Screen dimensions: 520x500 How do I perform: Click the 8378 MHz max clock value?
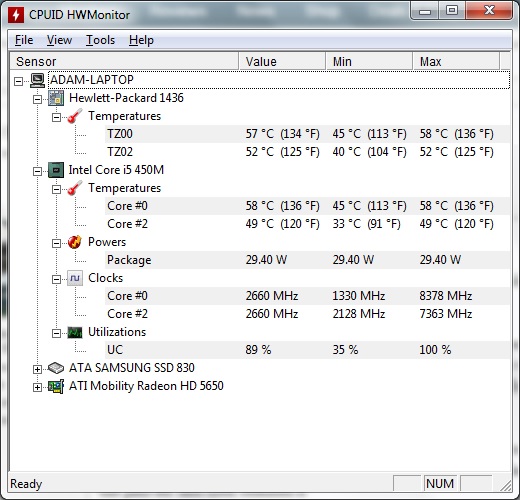point(446,296)
